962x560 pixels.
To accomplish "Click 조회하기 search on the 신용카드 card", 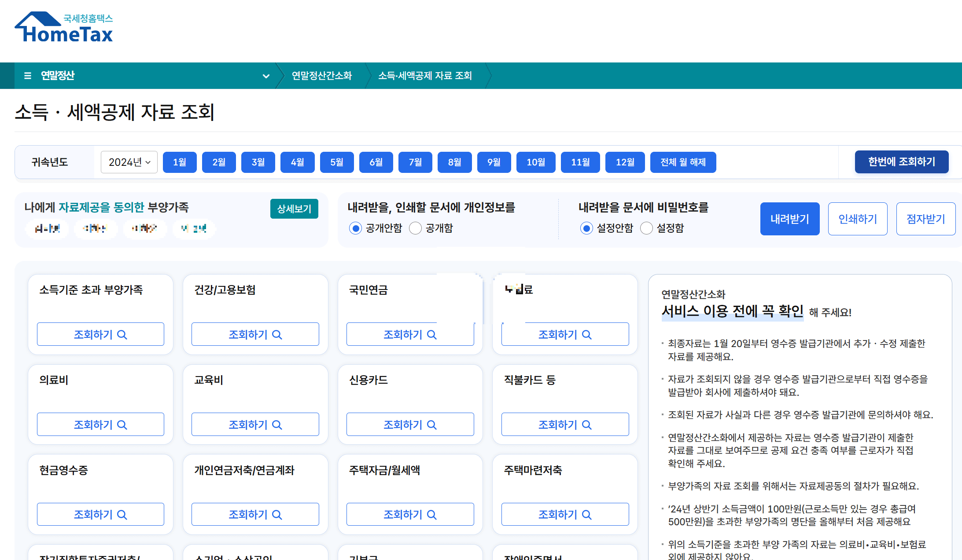I will coord(410,424).
